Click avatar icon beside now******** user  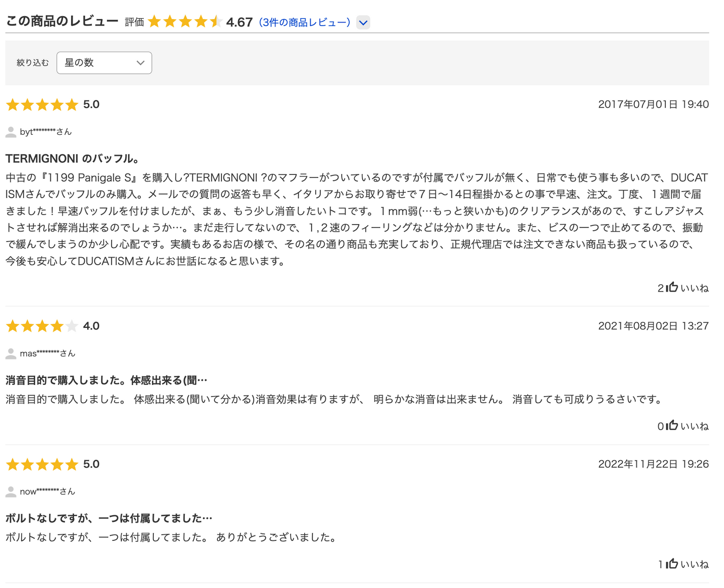pyautogui.click(x=11, y=492)
